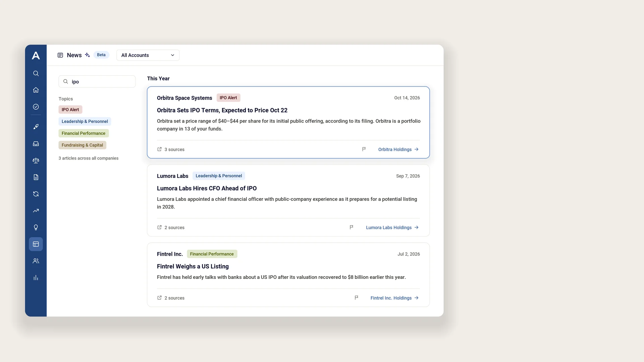Click Financial Performance tag on Fintrel card
The height and width of the screenshot is (362, 644).
[x=212, y=254]
